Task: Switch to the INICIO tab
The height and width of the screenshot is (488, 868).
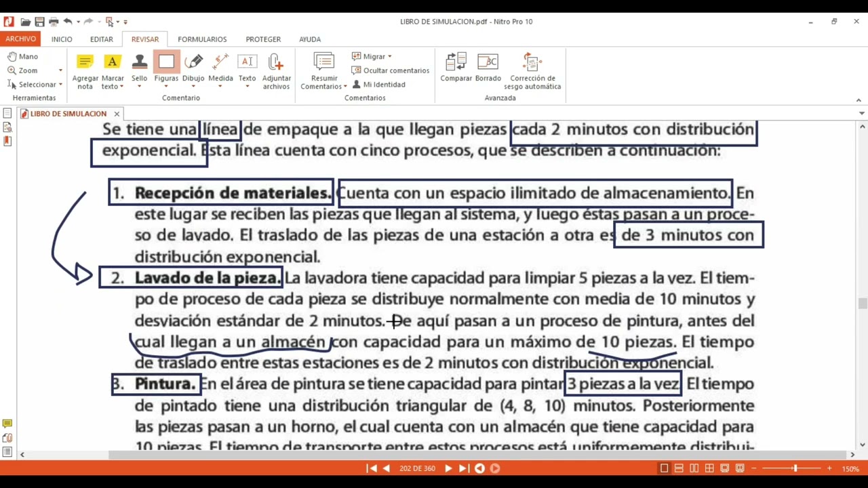Action: click(x=62, y=39)
